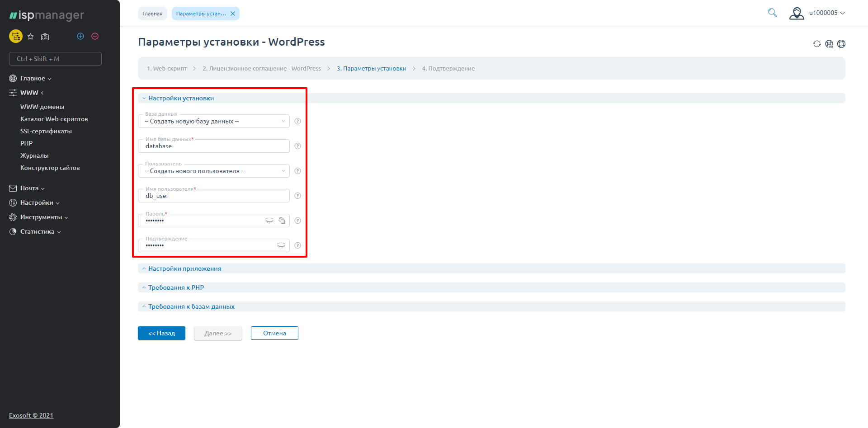Click the 'Имя пользователя' input field
Screen dimensions: 868x428
point(213,196)
